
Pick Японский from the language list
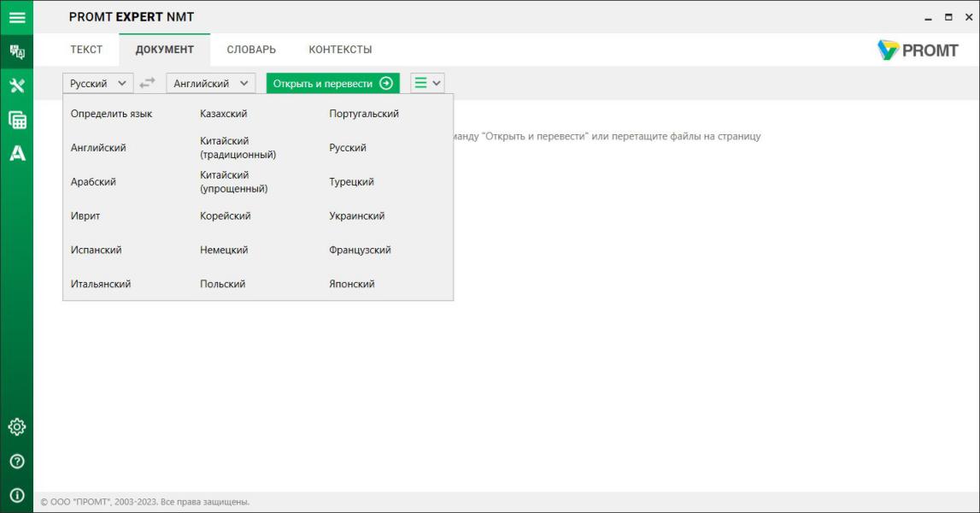352,284
